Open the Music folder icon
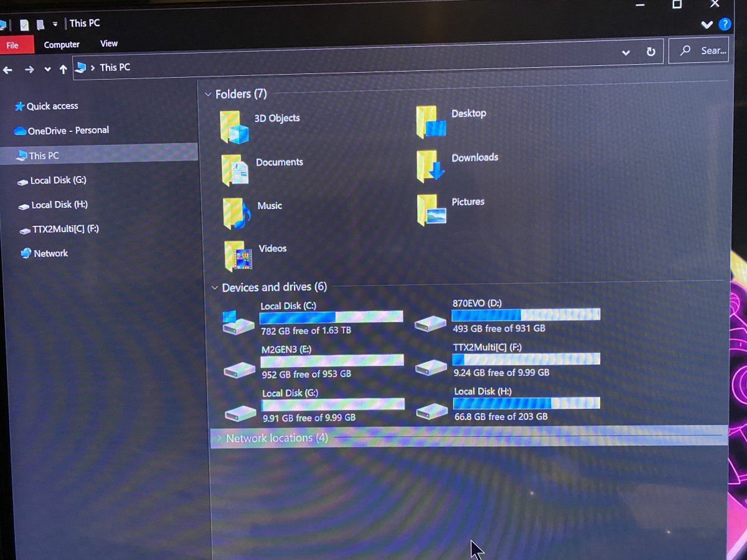 237,213
